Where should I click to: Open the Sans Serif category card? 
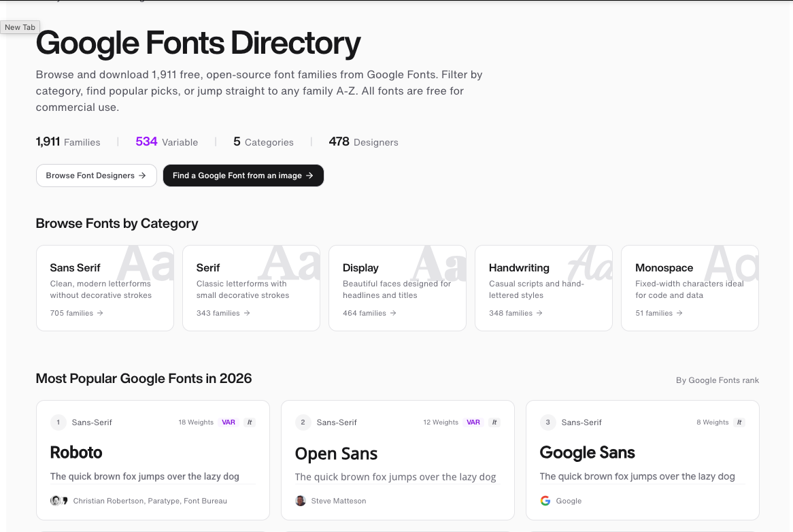tap(105, 288)
